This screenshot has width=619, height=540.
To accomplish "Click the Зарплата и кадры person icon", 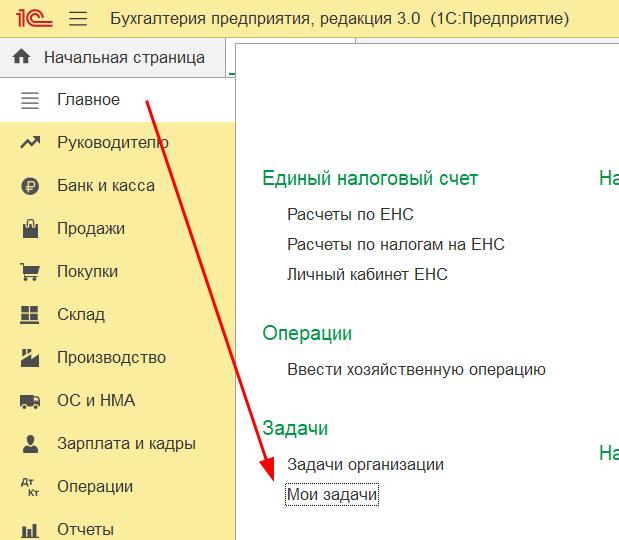I will [30, 444].
